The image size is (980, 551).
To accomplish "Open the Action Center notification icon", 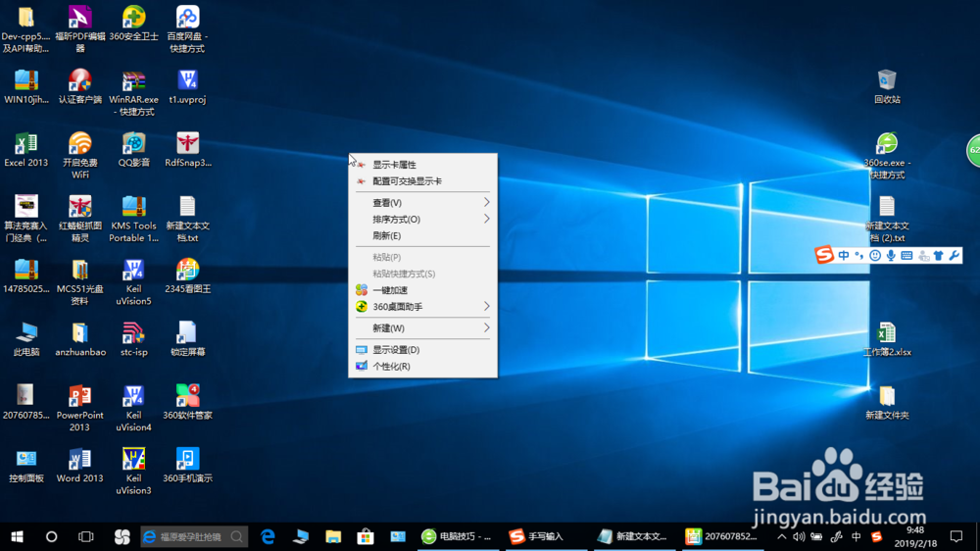I will point(956,536).
